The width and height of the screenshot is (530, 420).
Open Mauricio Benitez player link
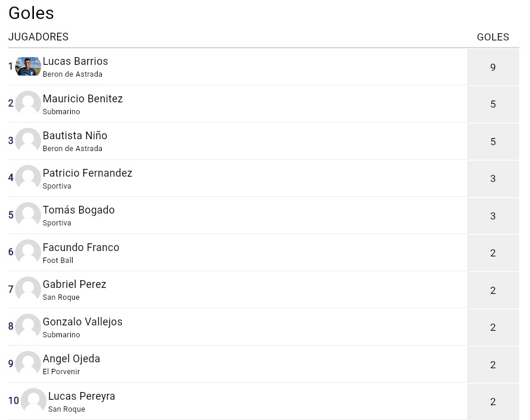click(x=83, y=98)
